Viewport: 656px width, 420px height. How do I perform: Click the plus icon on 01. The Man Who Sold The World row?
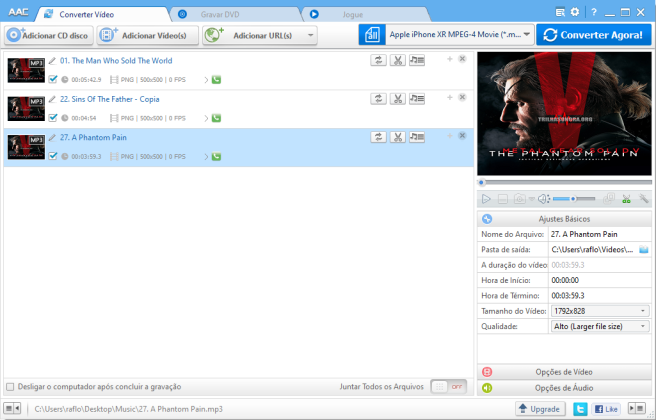click(x=449, y=59)
